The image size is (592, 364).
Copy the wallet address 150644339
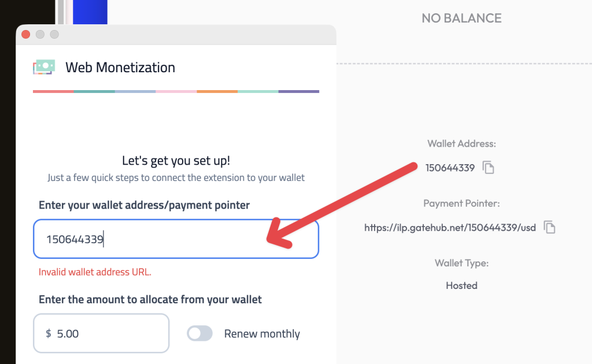tap(489, 168)
